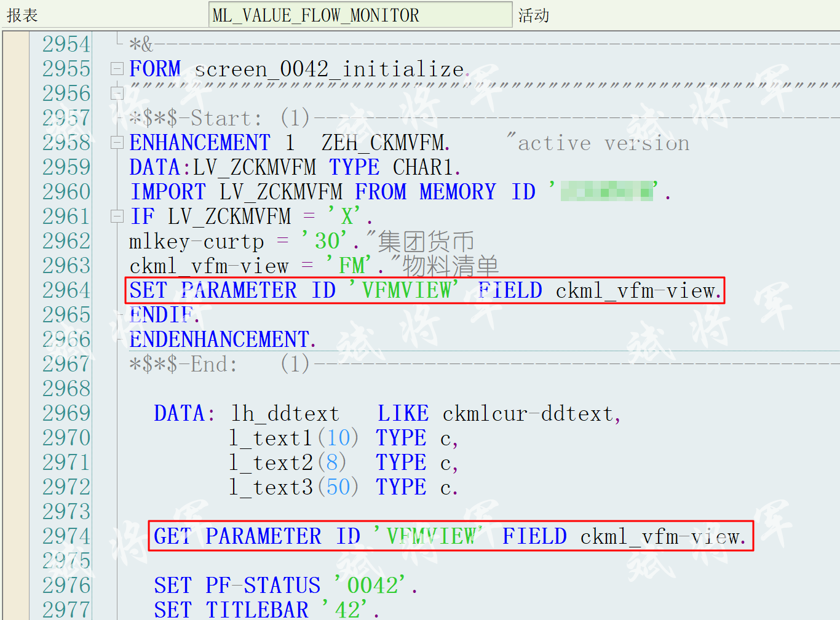This screenshot has height=620, width=840.
Task: Click ENDIF keyword
Action: point(161,315)
